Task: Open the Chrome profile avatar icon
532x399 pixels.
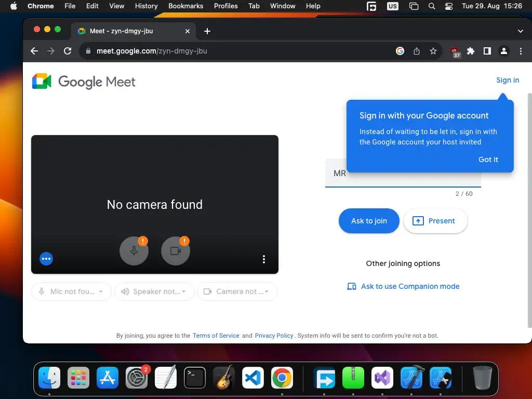Action: (x=504, y=51)
